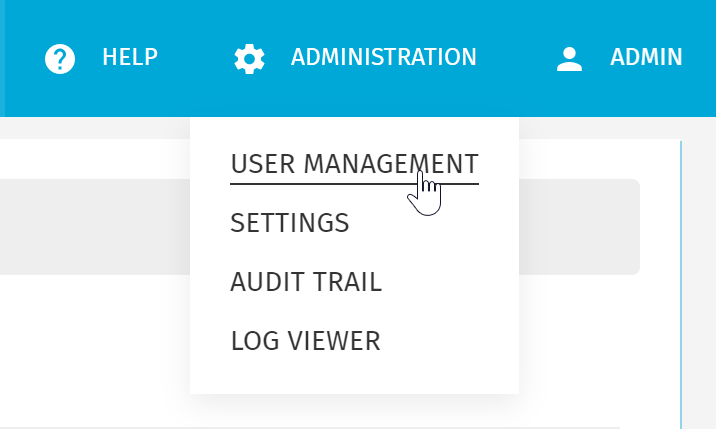716x429 pixels.
Task: Expand the ADMIN account menu label
Action: pyautogui.click(x=646, y=58)
